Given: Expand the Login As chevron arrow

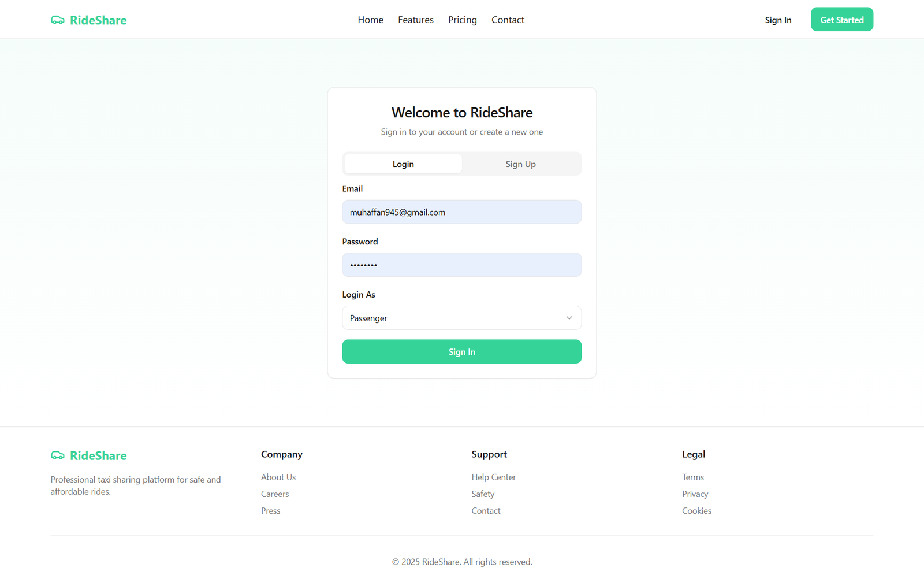Looking at the screenshot, I should pyautogui.click(x=569, y=318).
